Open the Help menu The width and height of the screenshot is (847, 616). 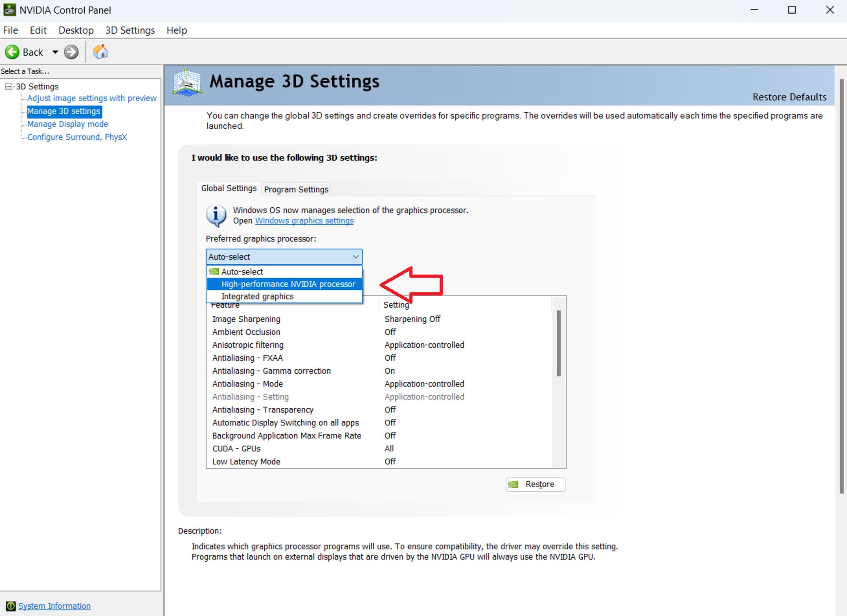[x=176, y=30]
